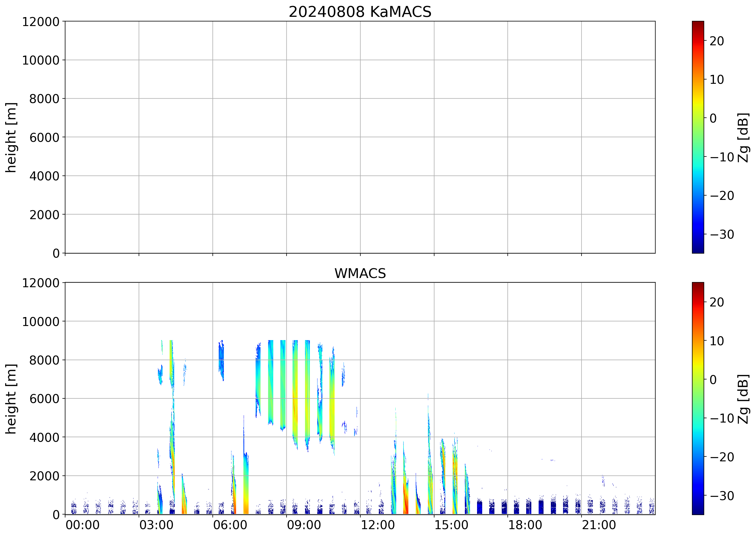Click the 03:00 time axis label
The image size is (756, 537).
pos(156,525)
